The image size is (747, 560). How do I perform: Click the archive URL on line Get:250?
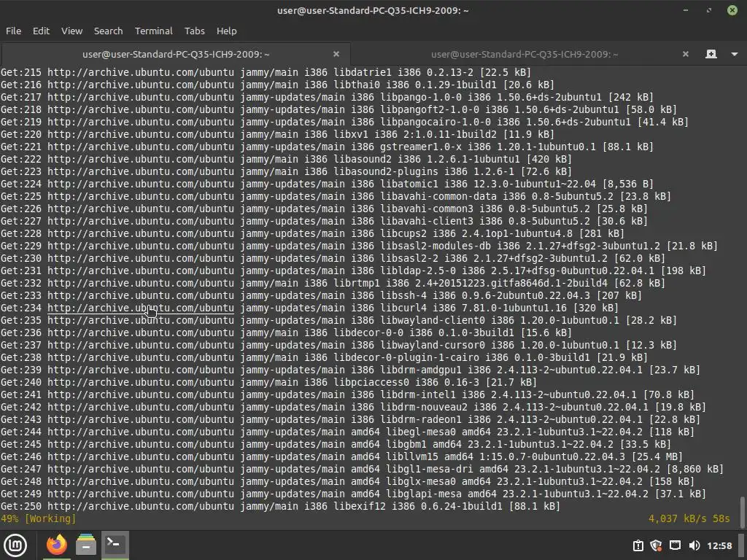141,506
